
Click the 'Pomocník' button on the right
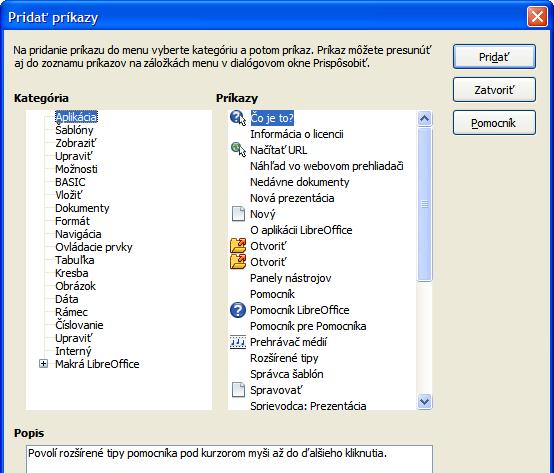coord(494,123)
